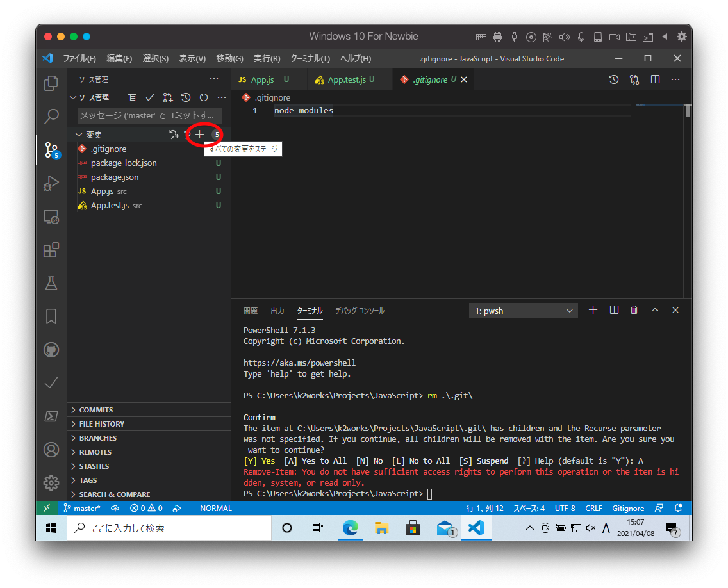Kill the terminal with trash icon
Screen dimensions: 728x588
[x=634, y=310]
